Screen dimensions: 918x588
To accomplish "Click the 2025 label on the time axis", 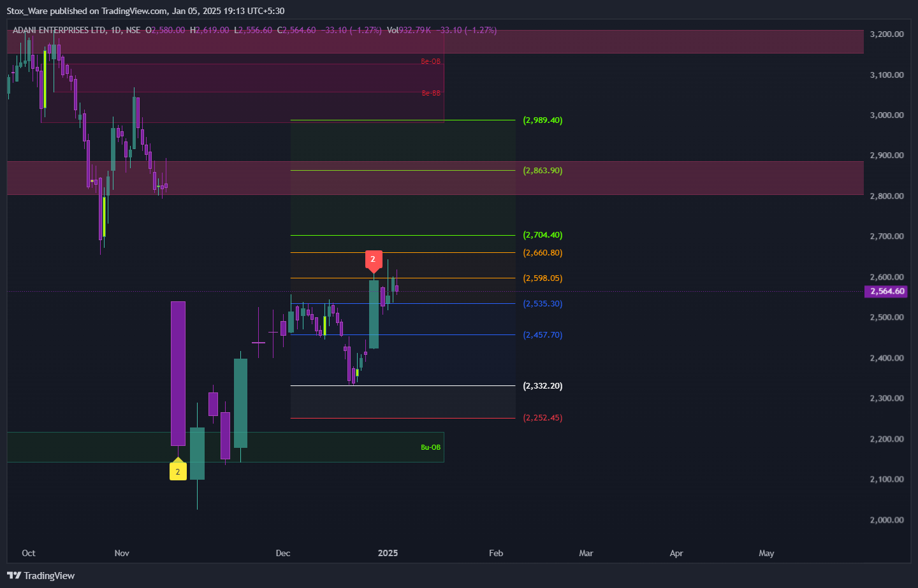I will click(388, 553).
